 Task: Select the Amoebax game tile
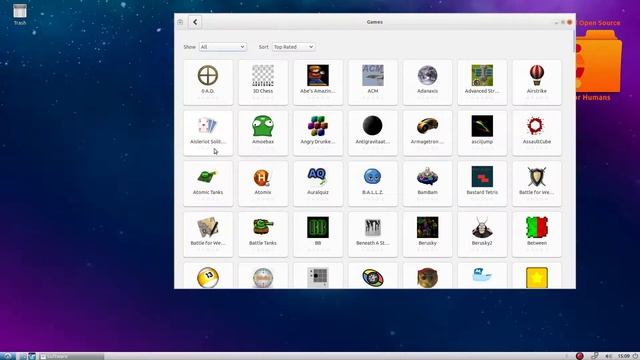pyautogui.click(x=263, y=133)
